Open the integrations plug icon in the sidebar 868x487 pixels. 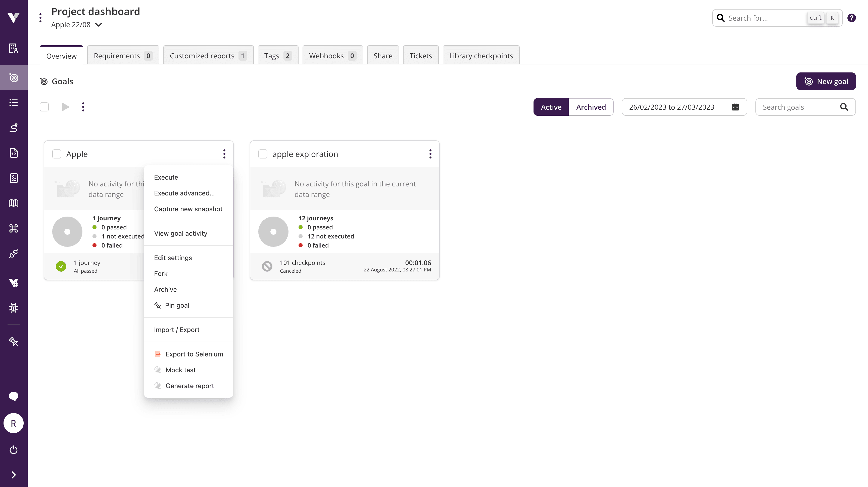click(14, 253)
